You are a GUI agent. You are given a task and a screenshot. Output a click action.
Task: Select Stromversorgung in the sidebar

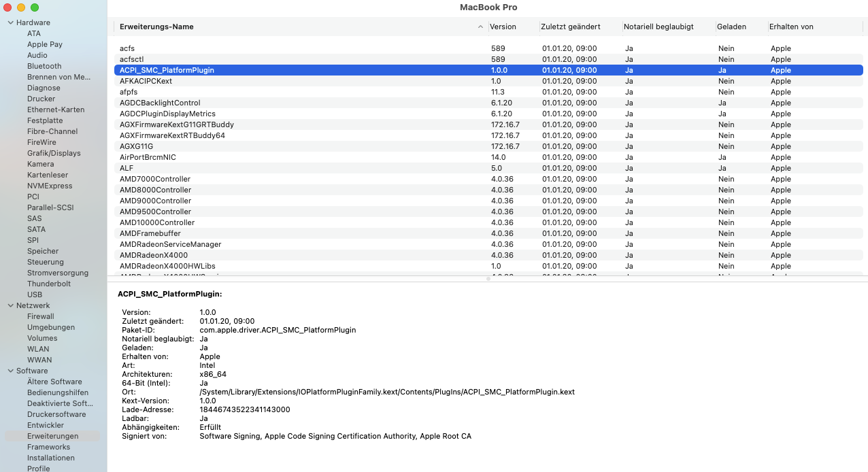tap(58, 273)
